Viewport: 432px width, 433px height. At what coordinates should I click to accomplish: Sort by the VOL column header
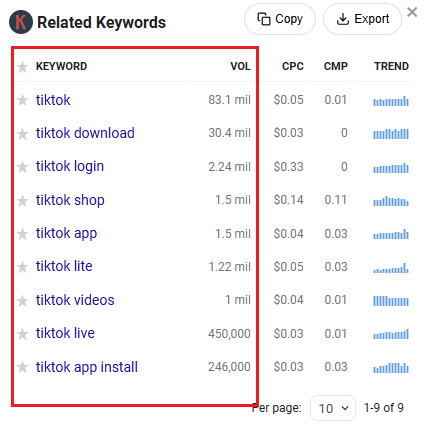(240, 66)
